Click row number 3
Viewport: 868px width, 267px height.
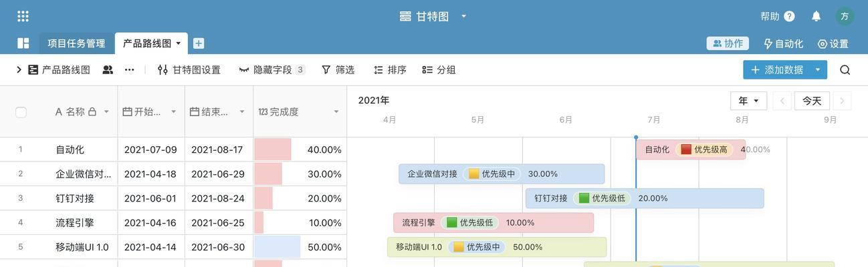tap(21, 198)
